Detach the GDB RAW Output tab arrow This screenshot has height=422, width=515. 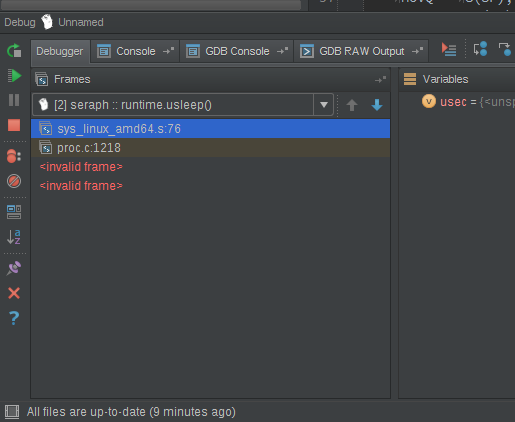coord(417,51)
